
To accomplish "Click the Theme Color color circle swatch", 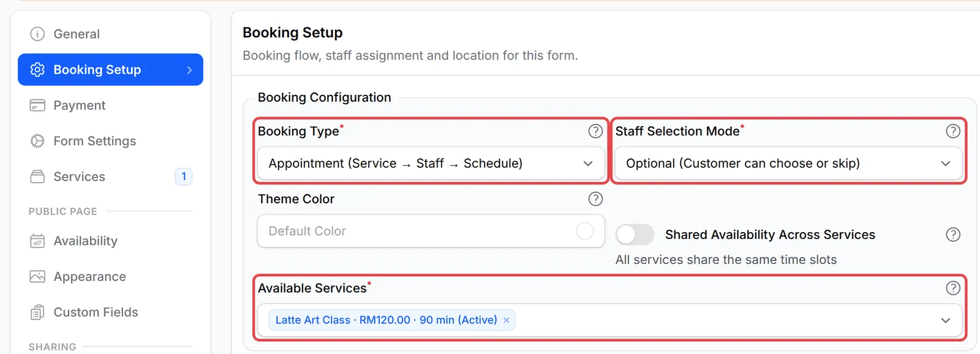I will point(585,231).
